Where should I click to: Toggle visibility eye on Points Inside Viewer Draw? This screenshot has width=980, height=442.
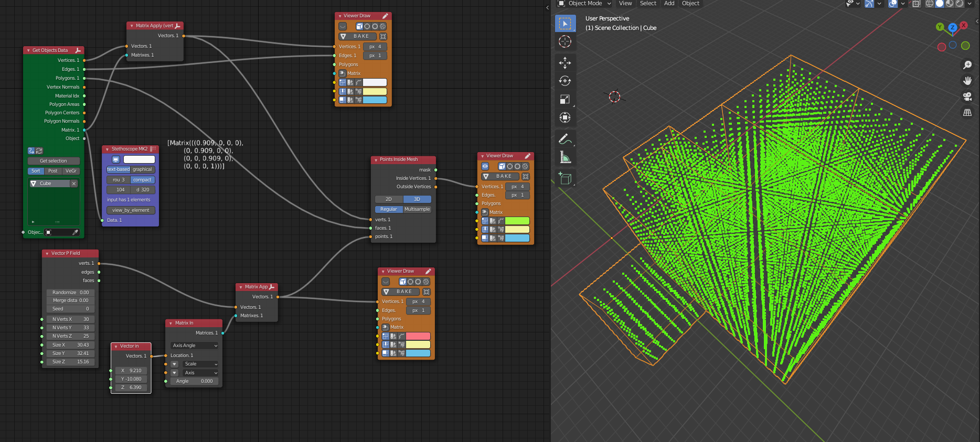[485, 166]
